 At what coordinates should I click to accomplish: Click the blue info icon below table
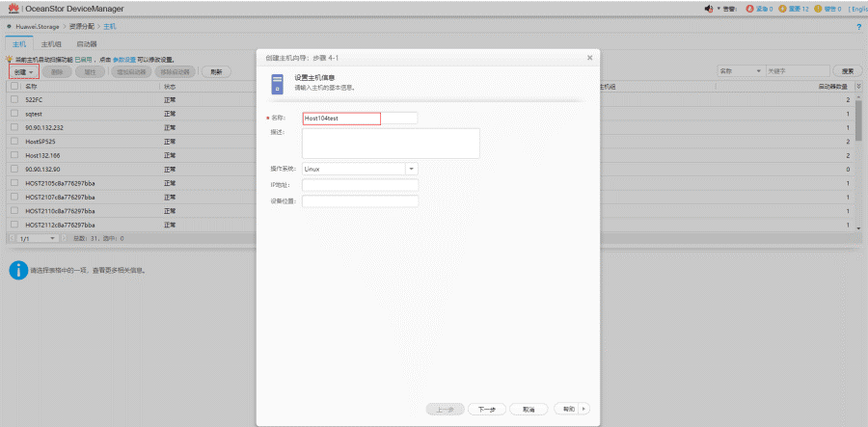[x=17, y=270]
